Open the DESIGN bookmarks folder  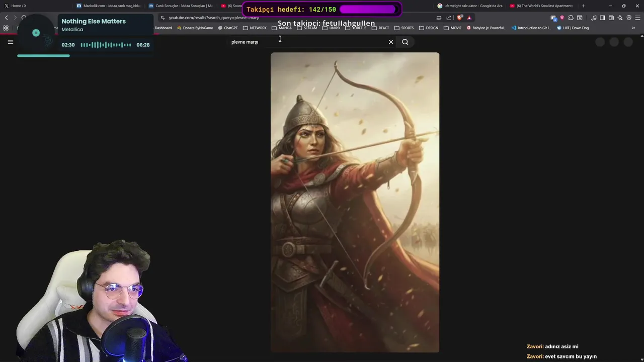click(429, 28)
